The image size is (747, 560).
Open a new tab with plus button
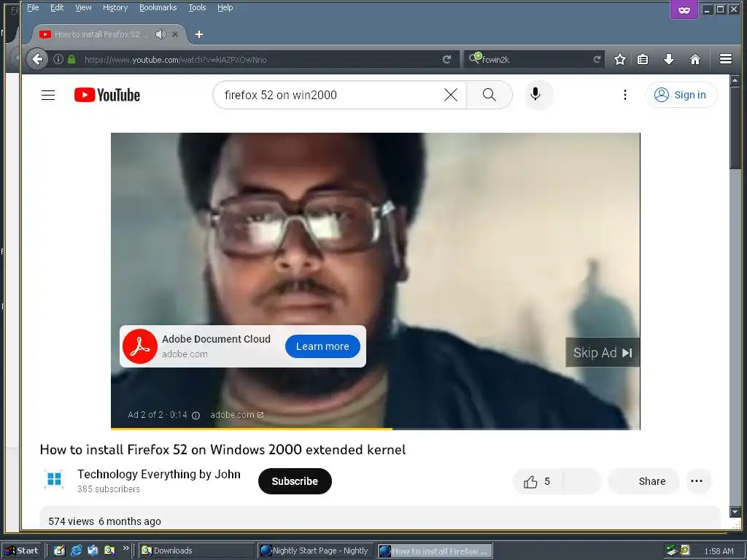pos(199,34)
